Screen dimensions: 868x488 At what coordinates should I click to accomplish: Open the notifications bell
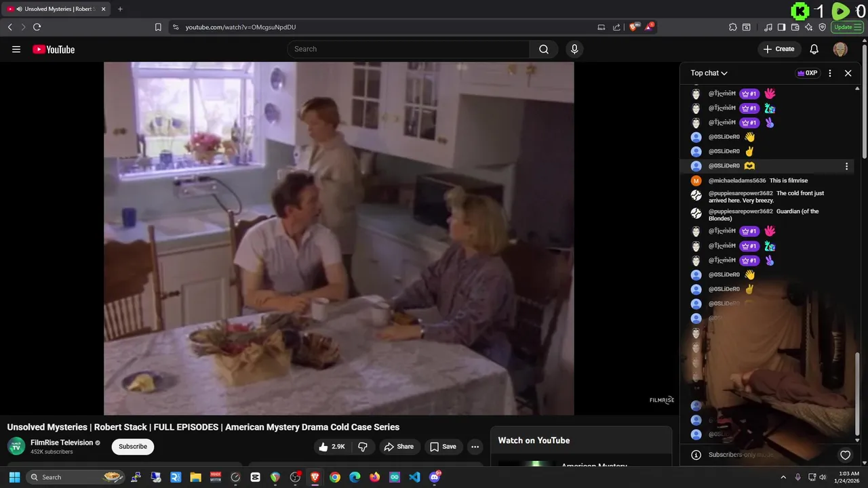814,49
